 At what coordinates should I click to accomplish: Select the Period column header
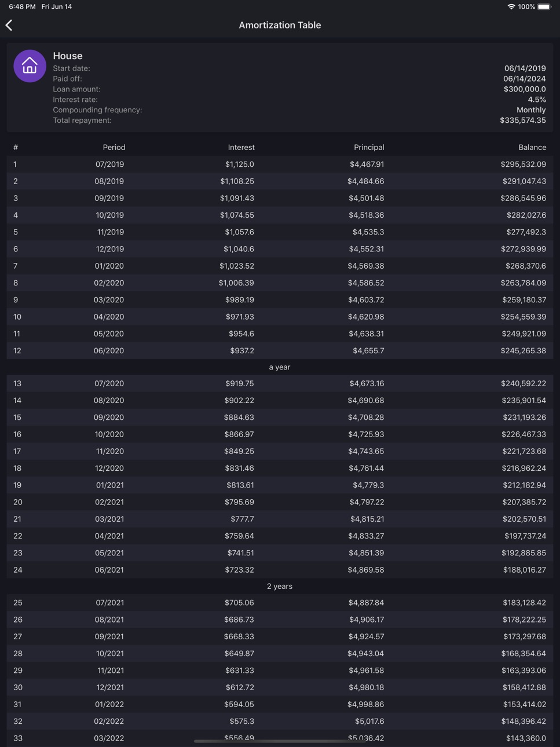(x=114, y=147)
